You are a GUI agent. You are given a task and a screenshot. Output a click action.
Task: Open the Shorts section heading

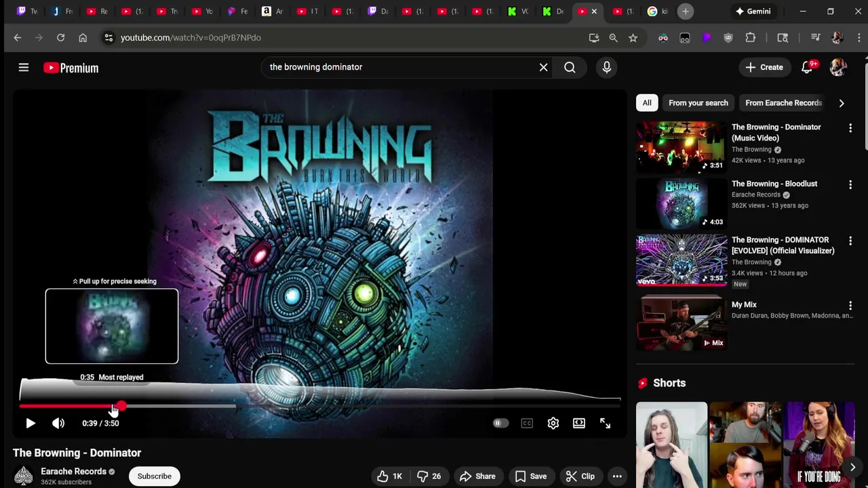[669, 383]
